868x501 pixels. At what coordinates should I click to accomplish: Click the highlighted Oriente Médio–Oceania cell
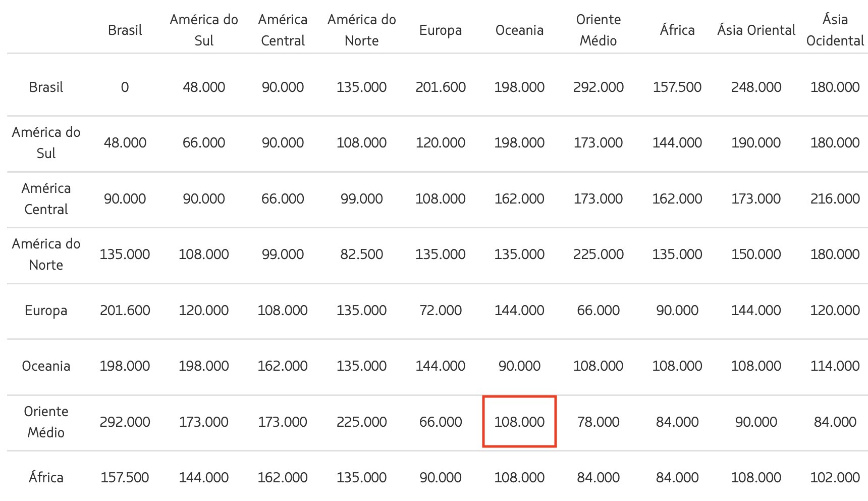coord(519,422)
